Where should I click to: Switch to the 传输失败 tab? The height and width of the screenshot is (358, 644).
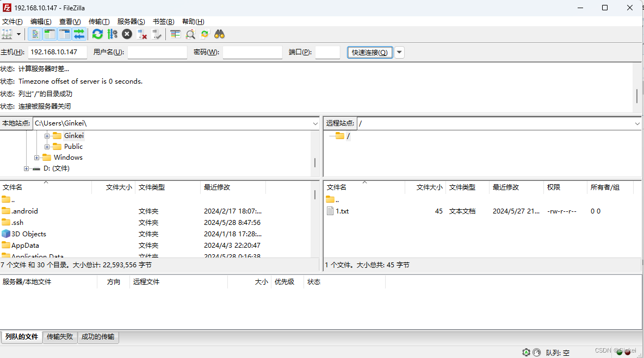[59, 337]
